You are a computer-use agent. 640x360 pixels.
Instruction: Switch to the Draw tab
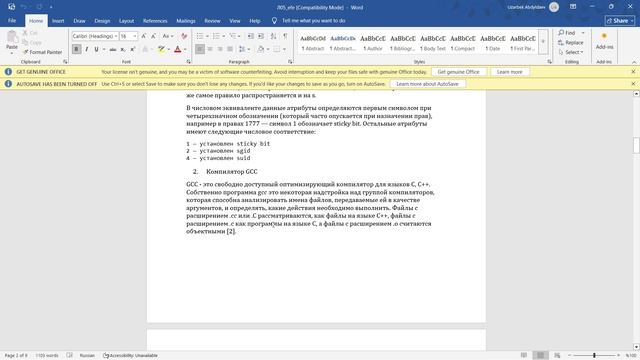click(79, 21)
